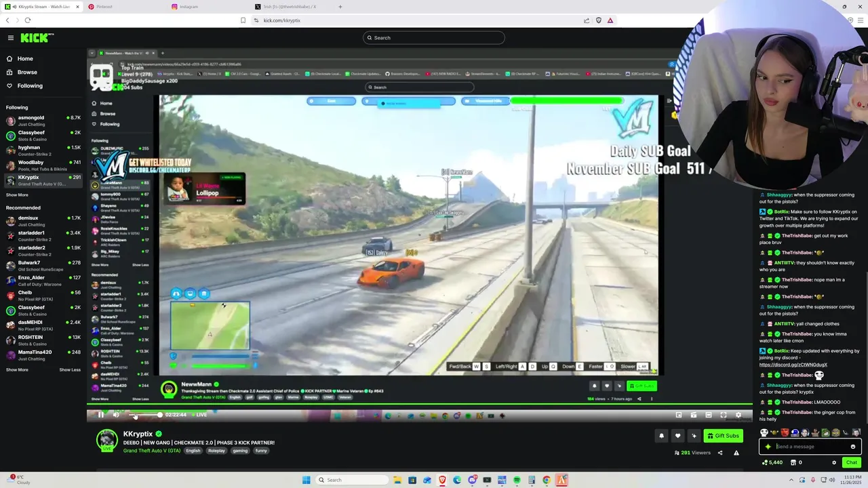Click the Gift Subs button
The height and width of the screenshot is (488, 868).
(723, 436)
